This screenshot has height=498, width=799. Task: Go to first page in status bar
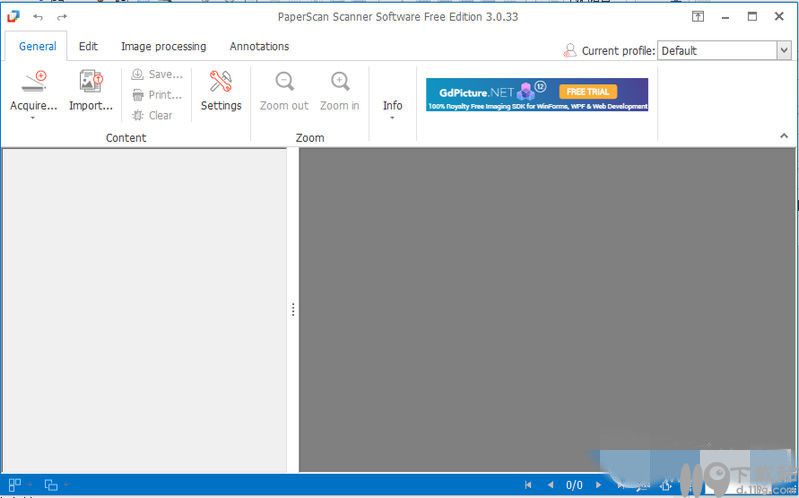pyautogui.click(x=528, y=485)
